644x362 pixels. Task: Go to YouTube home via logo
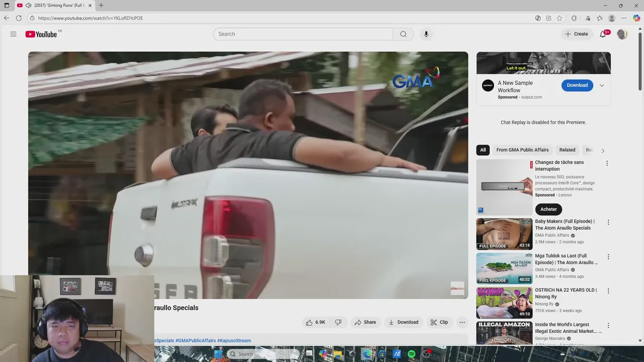click(41, 34)
